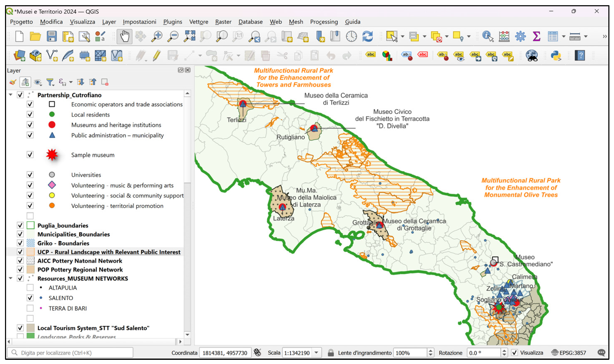Toggle the Visualizza render checkbox
This screenshot has height=364, width=614.
[514, 353]
